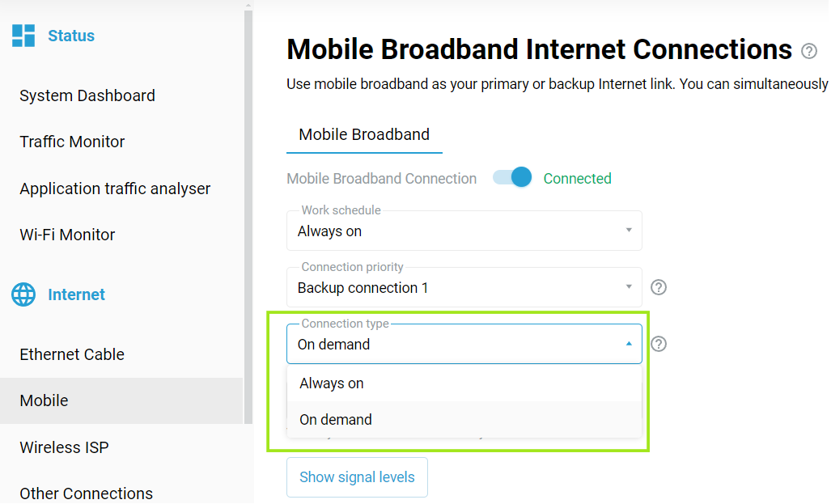831x504 pixels.
Task: Open the Wi-Fi Monitor page
Action: 67,235
